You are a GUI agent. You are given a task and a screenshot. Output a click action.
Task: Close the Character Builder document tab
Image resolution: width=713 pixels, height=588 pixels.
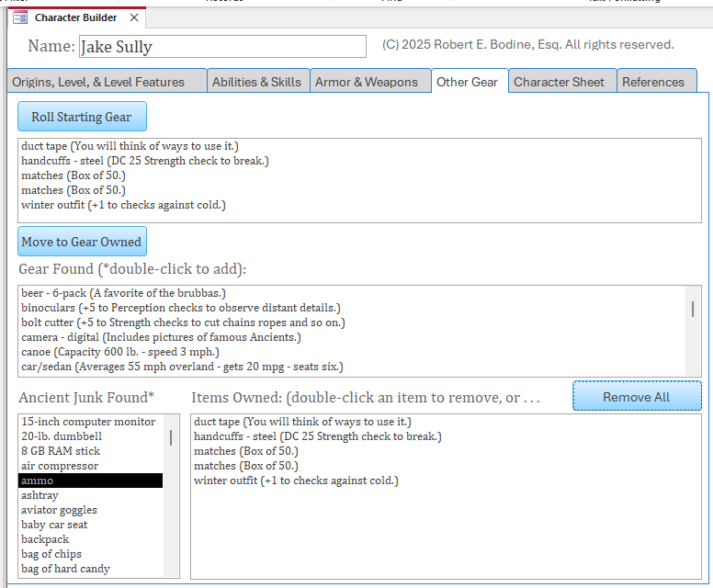click(x=134, y=17)
